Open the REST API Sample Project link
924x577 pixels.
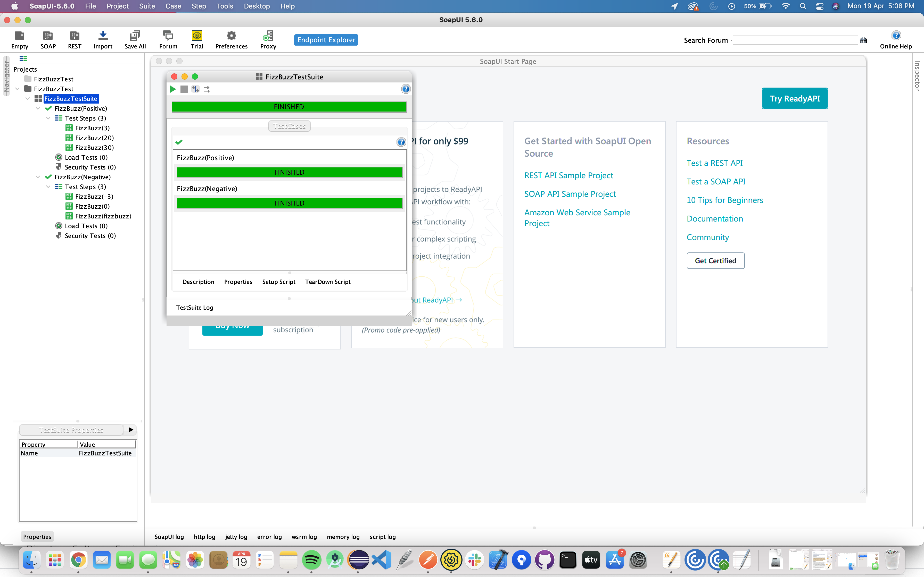pos(568,175)
